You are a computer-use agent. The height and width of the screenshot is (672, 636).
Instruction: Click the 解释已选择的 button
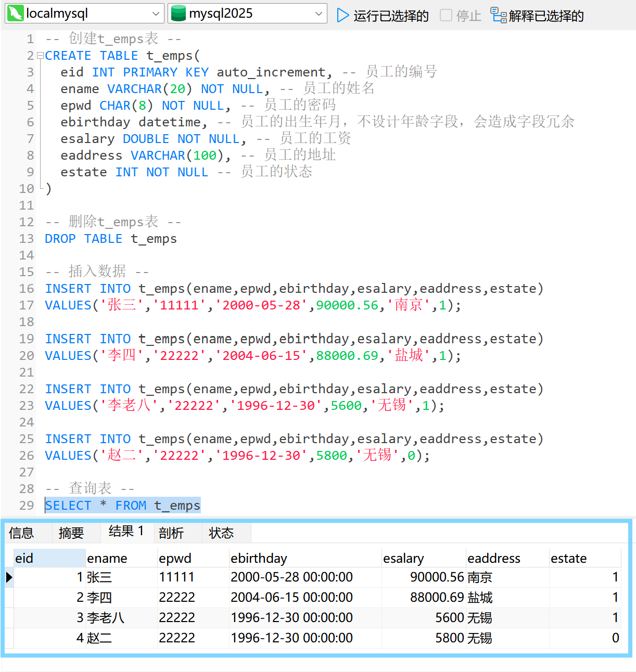coord(537,16)
